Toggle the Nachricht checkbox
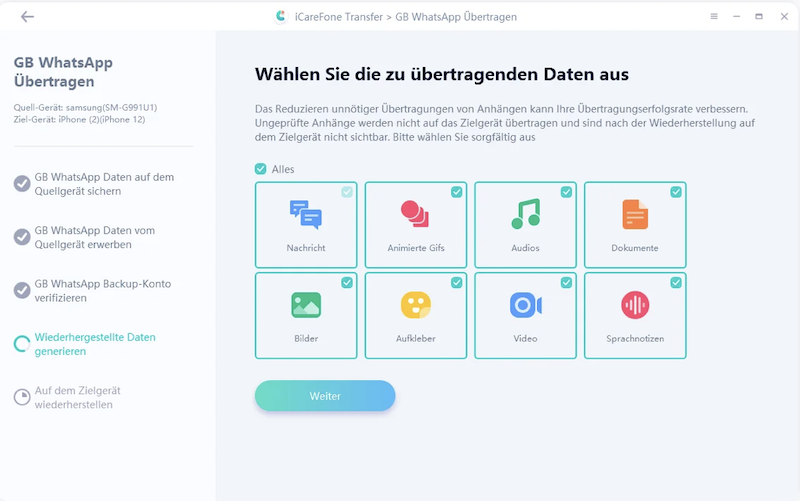Image resolution: width=800 pixels, height=501 pixels. pyautogui.click(x=347, y=192)
